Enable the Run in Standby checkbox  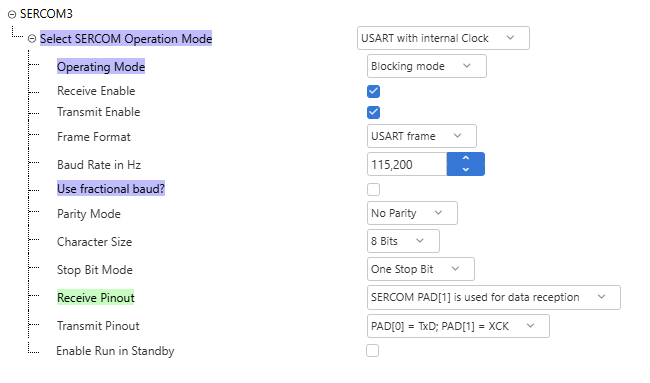372,350
